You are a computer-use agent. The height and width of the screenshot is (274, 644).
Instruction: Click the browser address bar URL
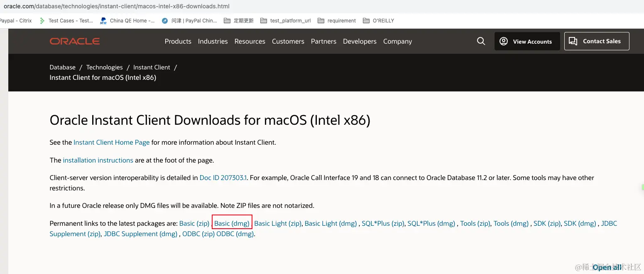click(116, 6)
